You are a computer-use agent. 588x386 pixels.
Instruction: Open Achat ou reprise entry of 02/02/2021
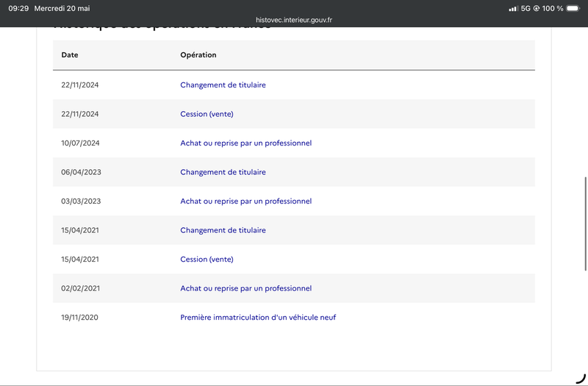click(245, 288)
